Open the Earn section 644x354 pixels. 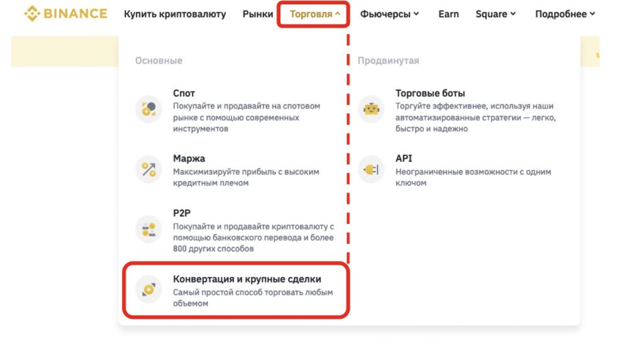[x=448, y=14]
